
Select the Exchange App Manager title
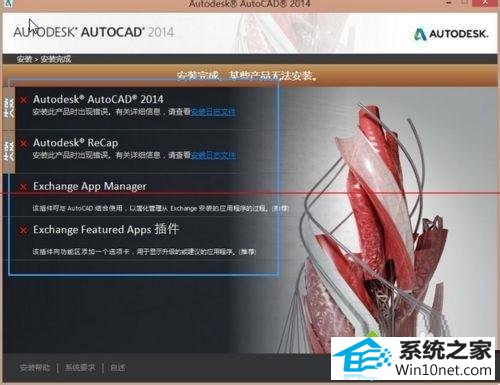(x=90, y=186)
